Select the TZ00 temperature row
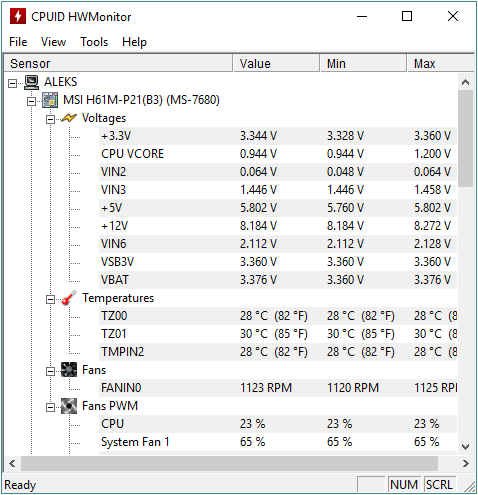Viewport: 478px width, 495px height. (x=278, y=316)
